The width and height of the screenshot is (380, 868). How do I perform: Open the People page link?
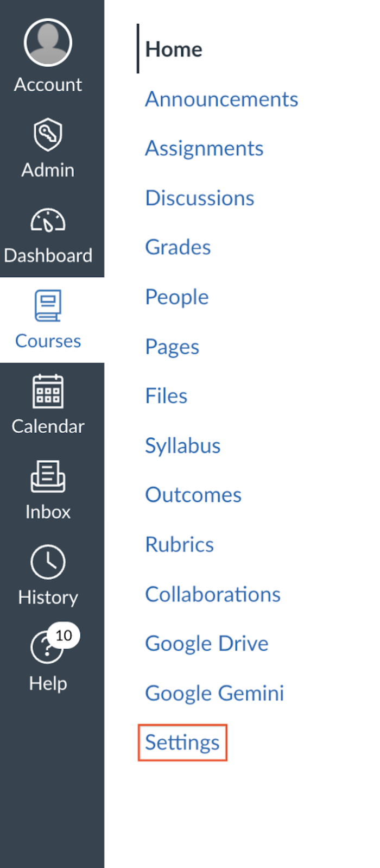click(x=177, y=297)
